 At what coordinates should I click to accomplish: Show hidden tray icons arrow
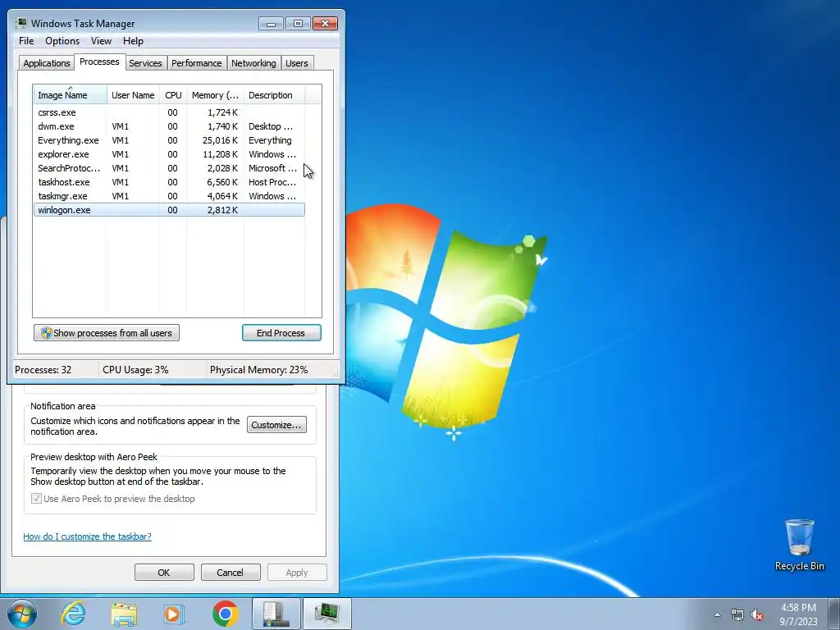717,614
